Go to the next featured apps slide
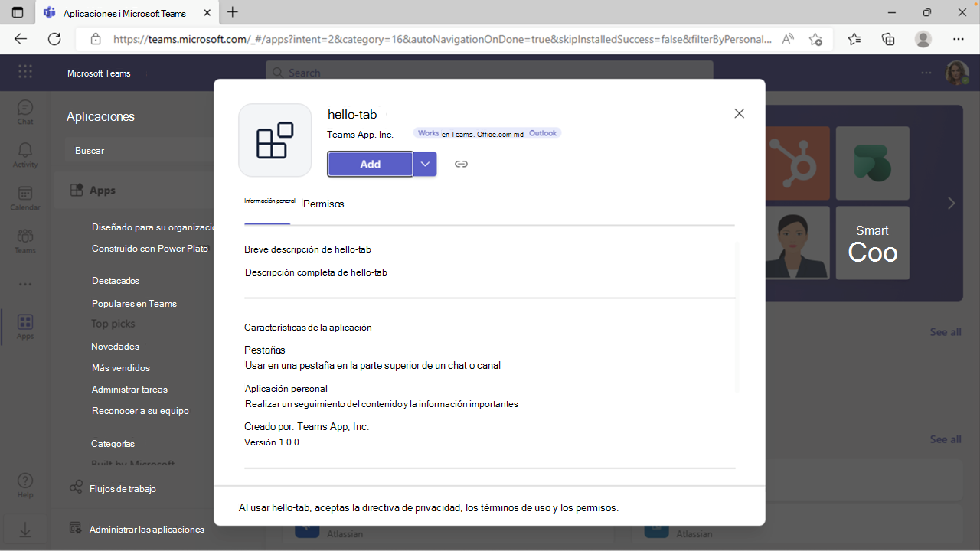The width and height of the screenshot is (980, 551). coord(951,203)
